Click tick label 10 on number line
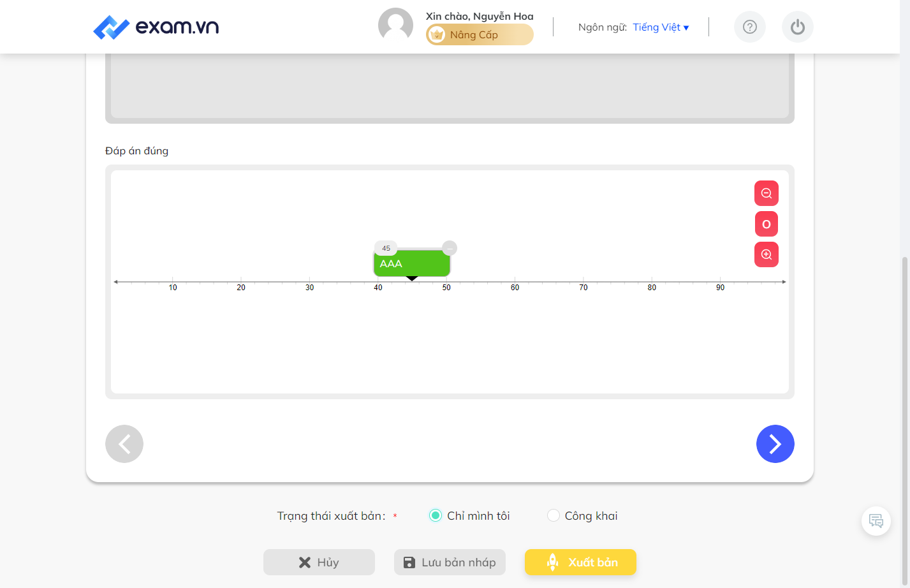910x588 pixels. (x=173, y=288)
